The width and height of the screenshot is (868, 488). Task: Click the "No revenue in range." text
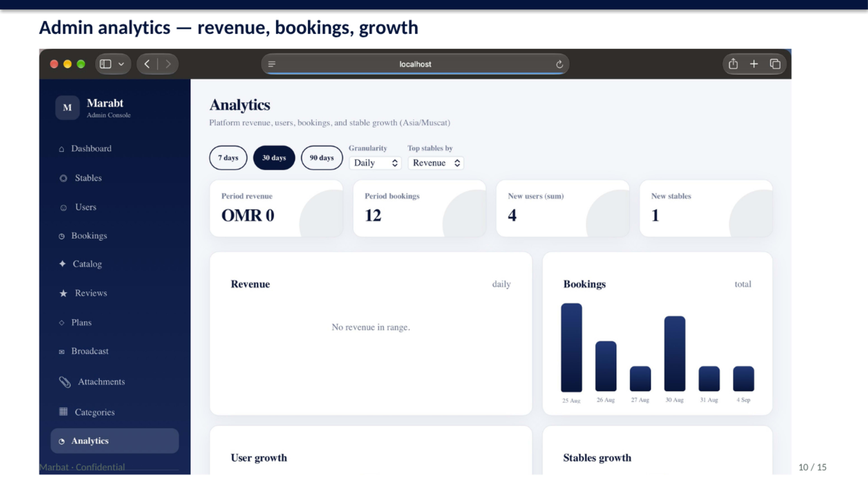click(x=371, y=327)
